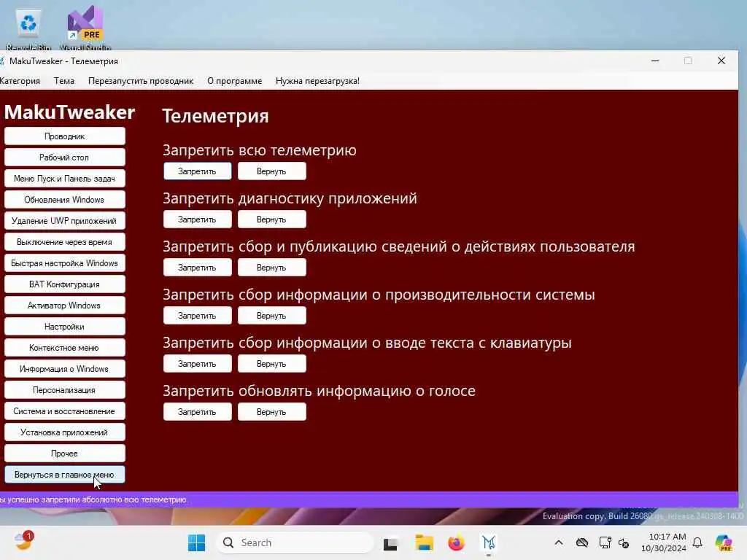Click Вернуть for сведений о действиях пользователя
Screen dimensions: 747x560
(x=271, y=268)
